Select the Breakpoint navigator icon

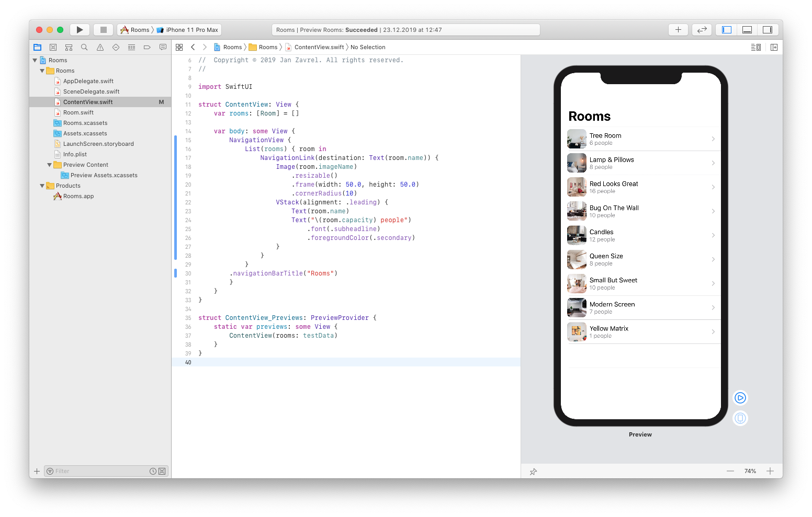(x=147, y=47)
